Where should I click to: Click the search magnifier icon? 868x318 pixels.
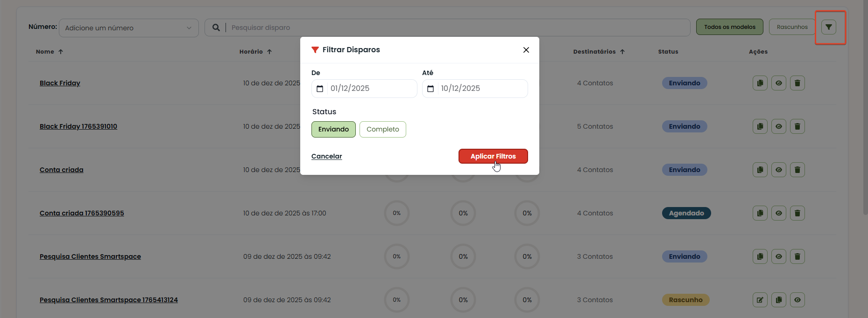[216, 28]
